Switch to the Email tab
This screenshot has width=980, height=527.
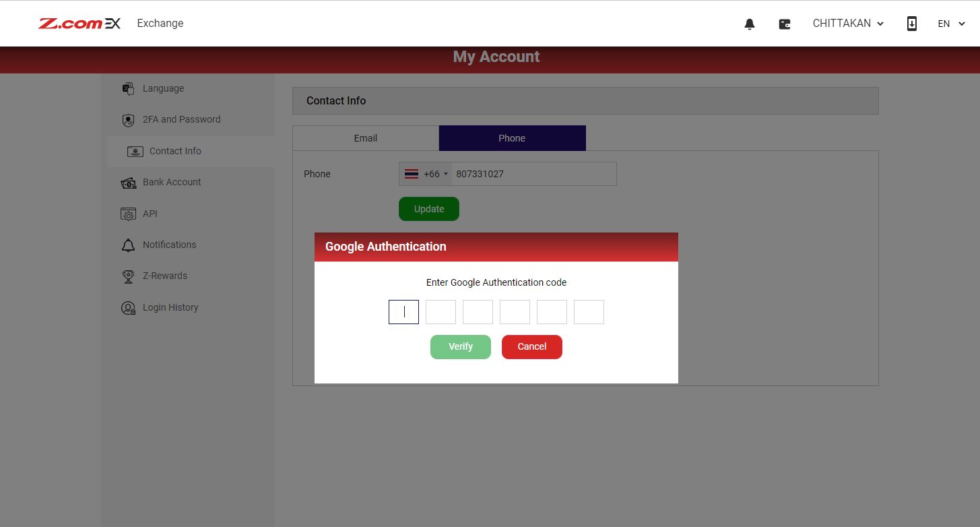tap(365, 137)
